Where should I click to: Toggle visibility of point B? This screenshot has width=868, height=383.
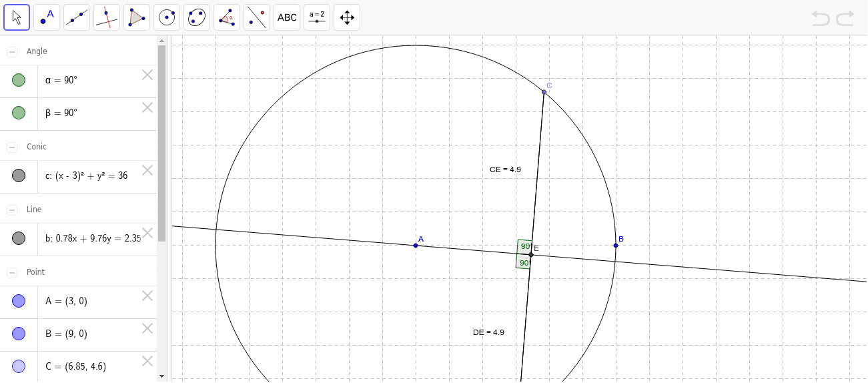tap(19, 334)
